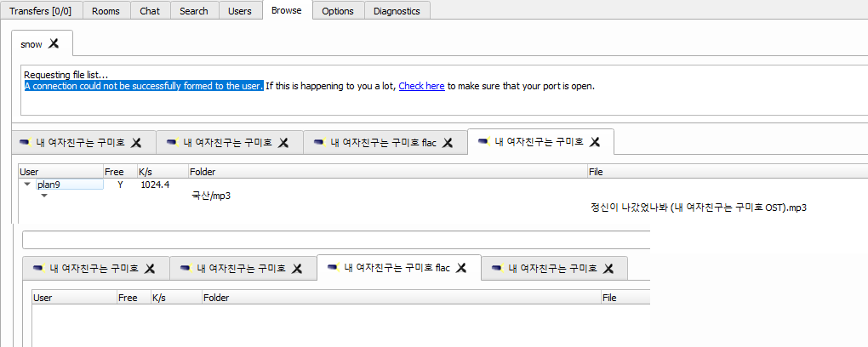This screenshot has height=347, width=868.
Task: Close the leftmost tab in upper search row
Action: click(x=136, y=143)
